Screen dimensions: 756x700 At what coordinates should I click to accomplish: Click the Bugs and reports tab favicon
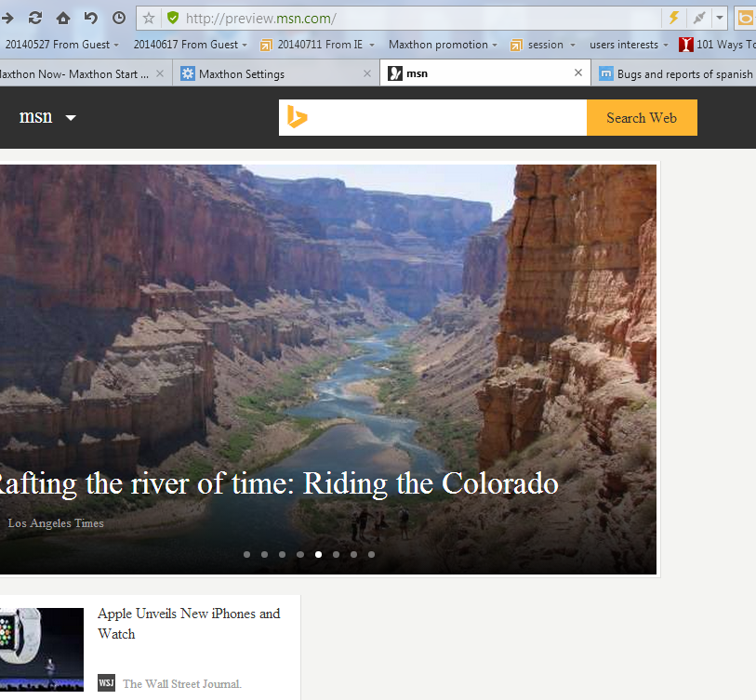tap(606, 73)
